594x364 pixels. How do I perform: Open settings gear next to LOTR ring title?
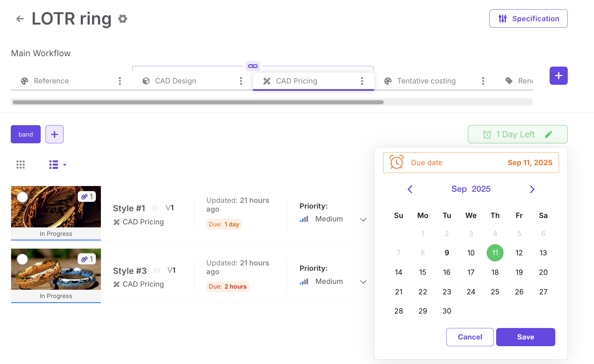(123, 19)
